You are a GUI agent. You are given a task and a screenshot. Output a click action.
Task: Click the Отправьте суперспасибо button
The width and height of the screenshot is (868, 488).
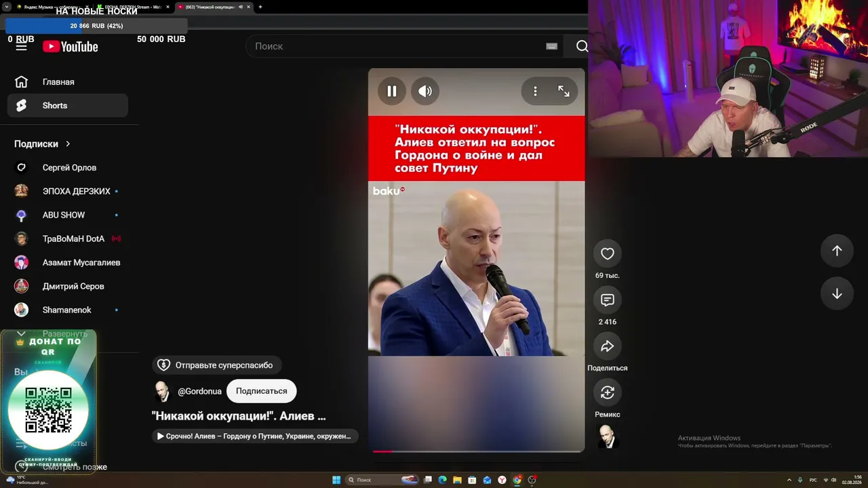point(216,365)
